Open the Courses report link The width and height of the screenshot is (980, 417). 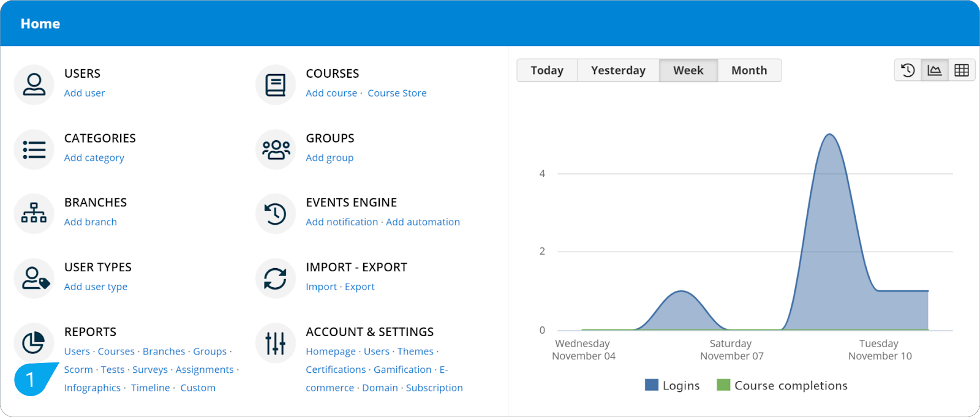point(116,351)
